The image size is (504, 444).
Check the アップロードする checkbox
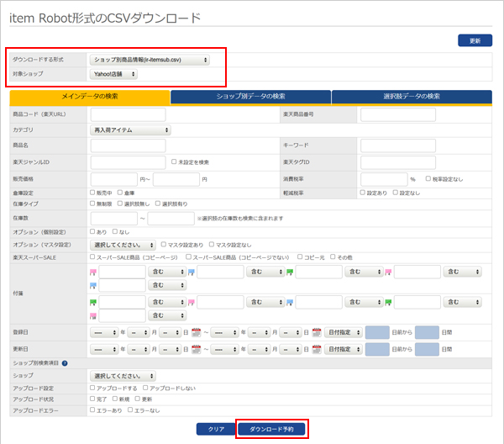pyautogui.click(x=92, y=388)
